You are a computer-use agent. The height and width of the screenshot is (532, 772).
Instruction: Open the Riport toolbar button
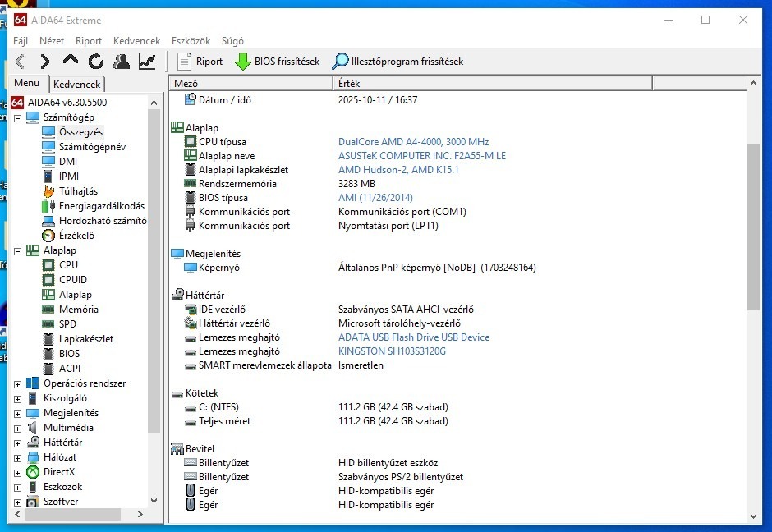pos(200,62)
